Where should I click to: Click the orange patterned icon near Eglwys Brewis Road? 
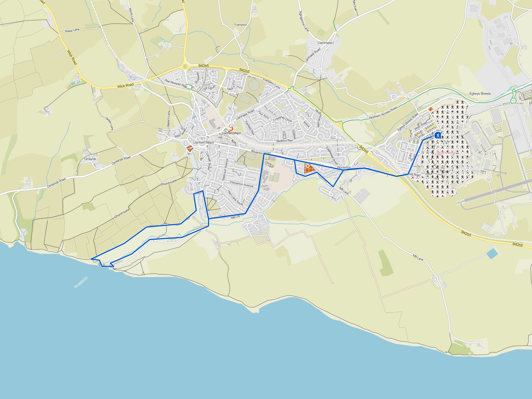(x=430, y=109)
